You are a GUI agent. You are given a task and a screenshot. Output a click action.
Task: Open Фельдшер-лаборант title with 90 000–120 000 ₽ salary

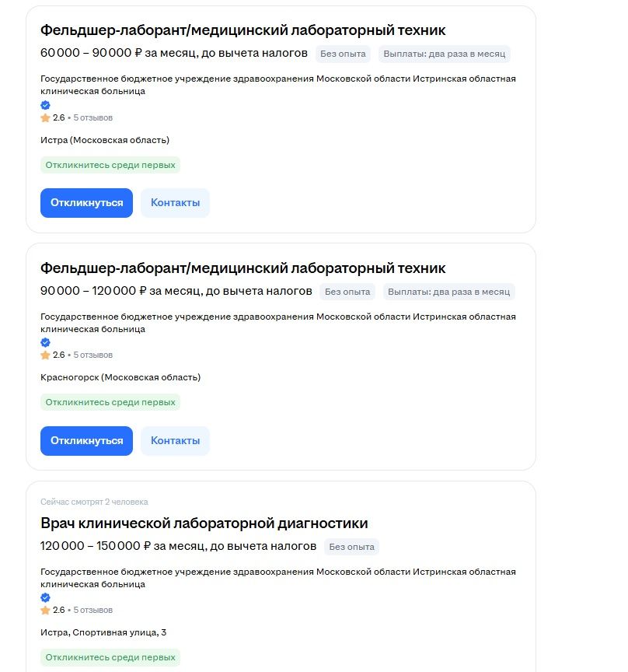tap(242, 268)
